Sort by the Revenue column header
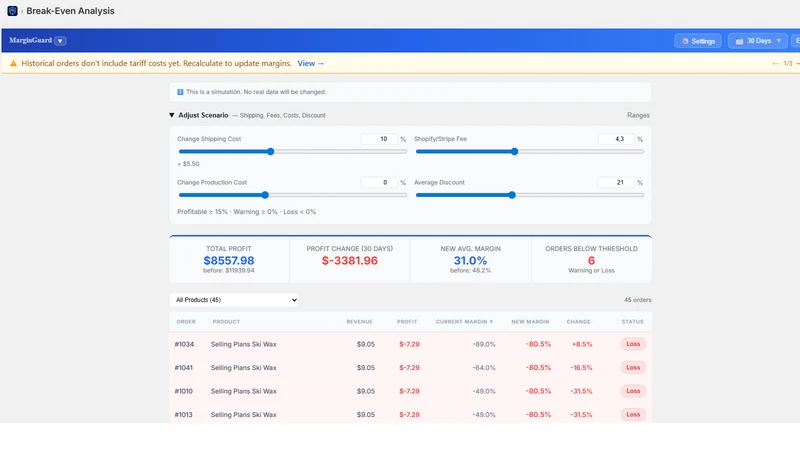 click(x=359, y=322)
